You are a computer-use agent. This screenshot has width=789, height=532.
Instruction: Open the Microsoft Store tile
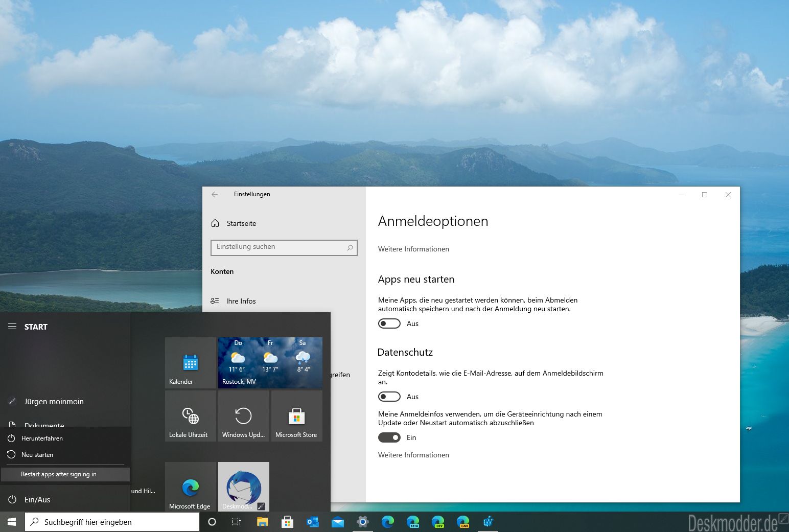[x=297, y=416]
